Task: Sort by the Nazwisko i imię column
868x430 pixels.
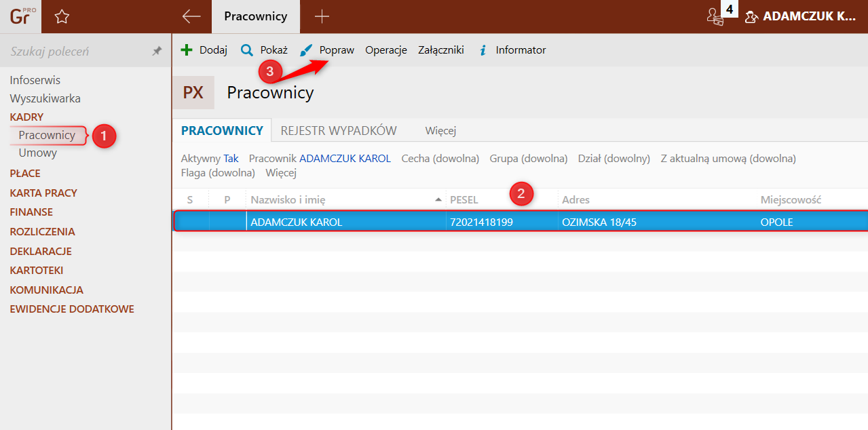Action: [x=288, y=199]
